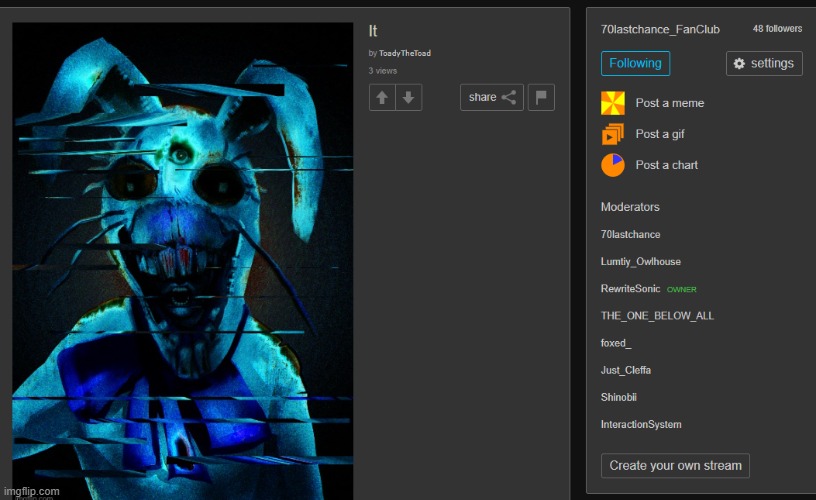Click the glitched rabbit image
The width and height of the screenshot is (816, 500).
[x=183, y=260]
